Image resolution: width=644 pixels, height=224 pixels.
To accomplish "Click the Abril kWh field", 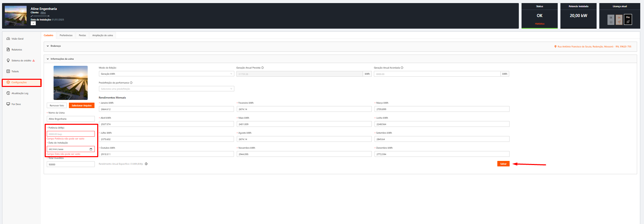I will [x=166, y=124].
